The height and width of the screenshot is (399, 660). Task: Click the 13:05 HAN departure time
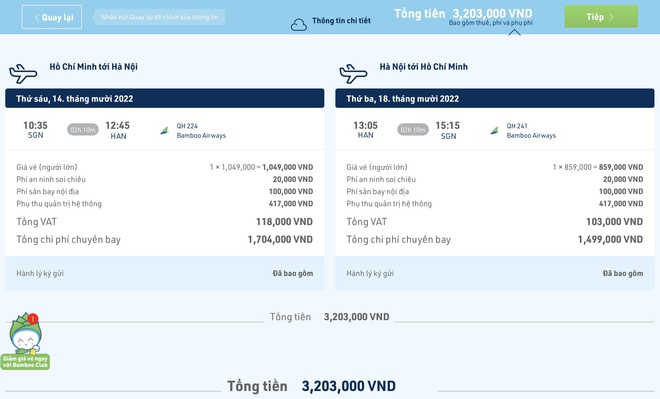pos(365,130)
